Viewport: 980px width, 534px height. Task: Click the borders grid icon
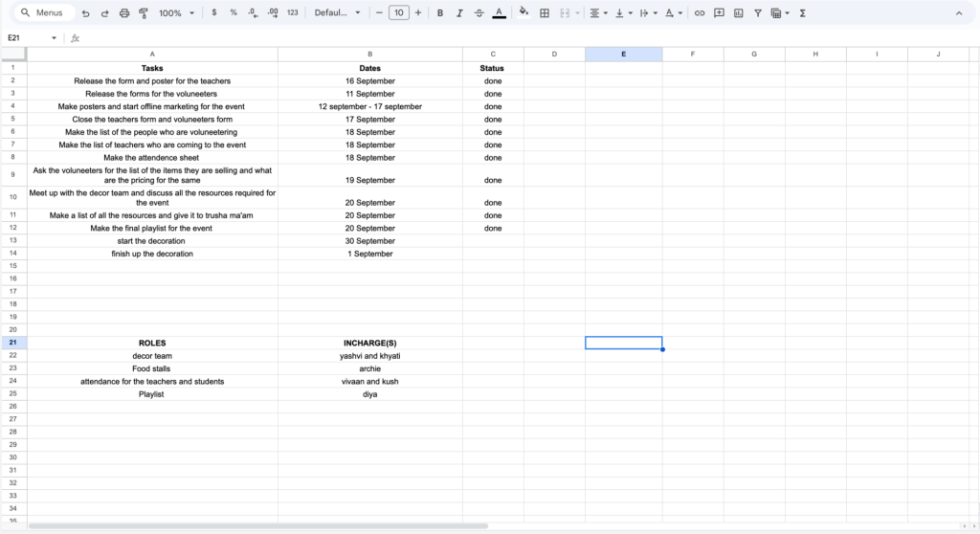tap(545, 13)
